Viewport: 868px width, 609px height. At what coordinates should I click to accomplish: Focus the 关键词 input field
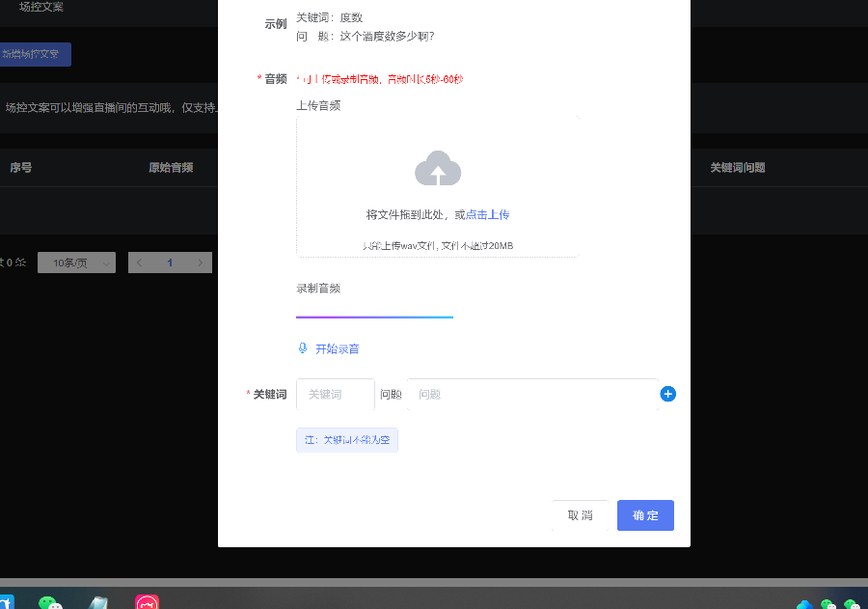point(336,394)
